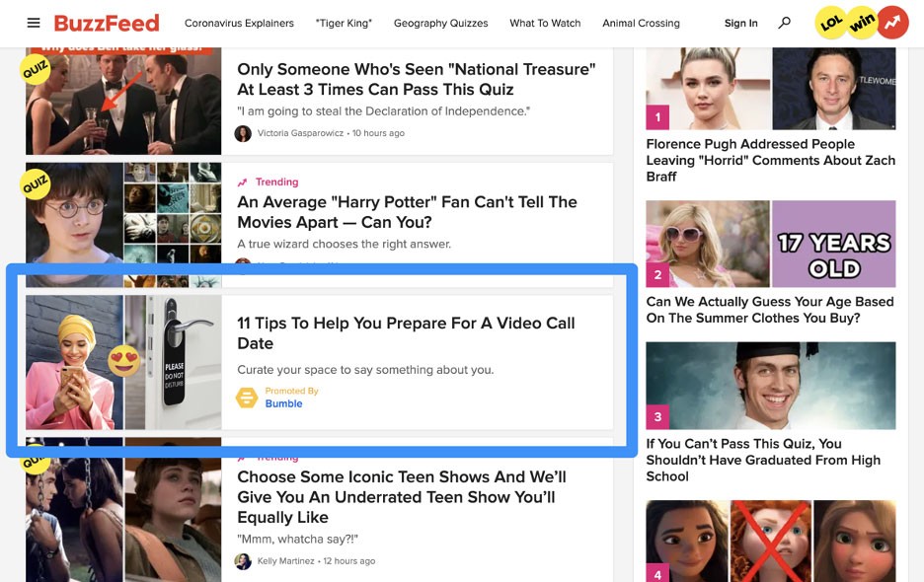The width and height of the screenshot is (924, 582).
Task: Click the Bumble sponsor link
Action: (283, 403)
